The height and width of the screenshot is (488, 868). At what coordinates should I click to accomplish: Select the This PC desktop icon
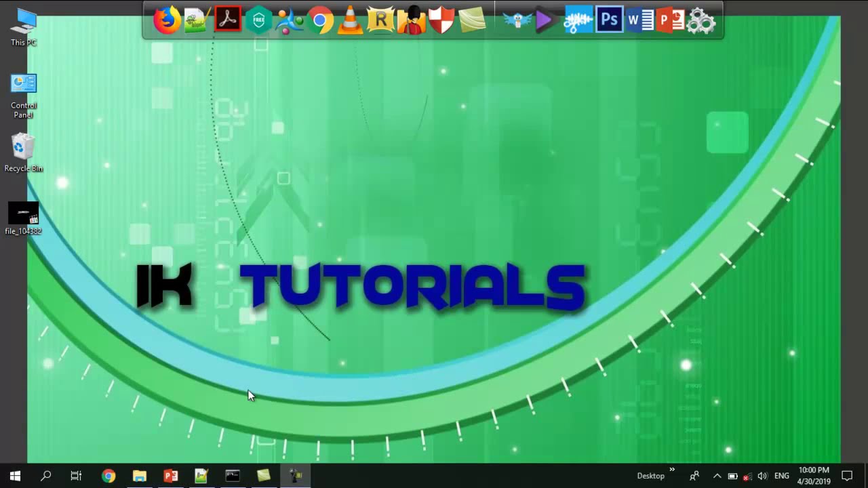[23, 27]
